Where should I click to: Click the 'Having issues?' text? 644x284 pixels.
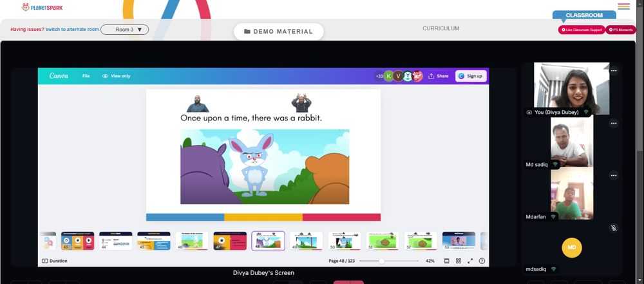coord(27,29)
